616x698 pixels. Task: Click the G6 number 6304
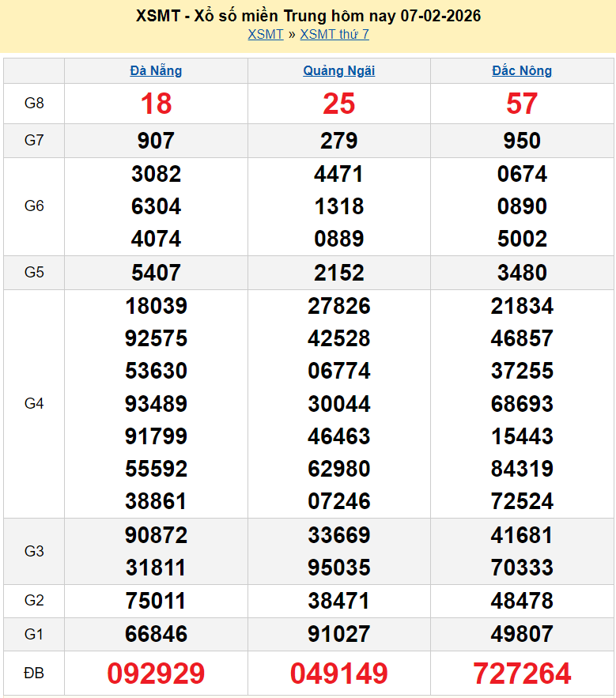pyautogui.click(x=156, y=206)
